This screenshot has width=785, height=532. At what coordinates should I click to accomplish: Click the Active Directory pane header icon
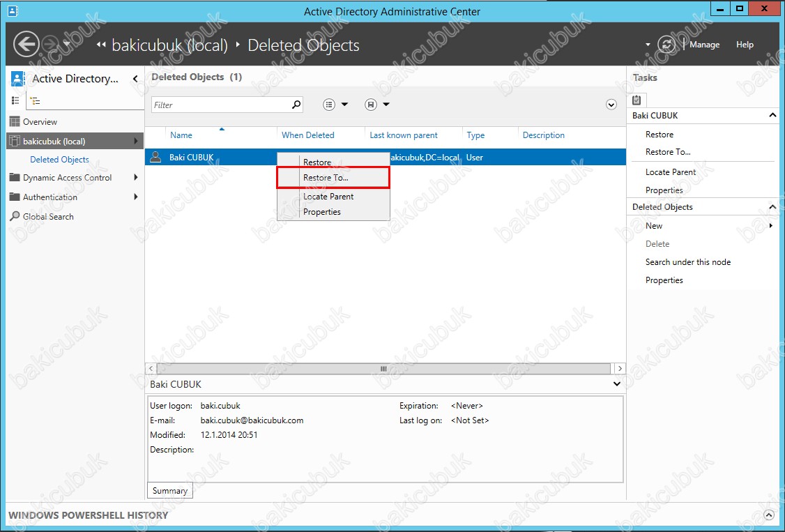coord(18,79)
